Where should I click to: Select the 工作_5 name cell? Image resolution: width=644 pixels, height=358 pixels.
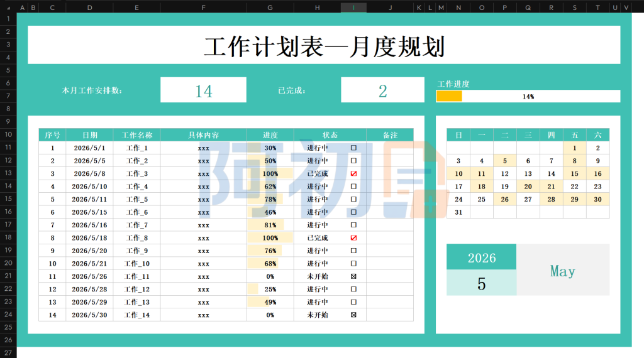(x=136, y=199)
